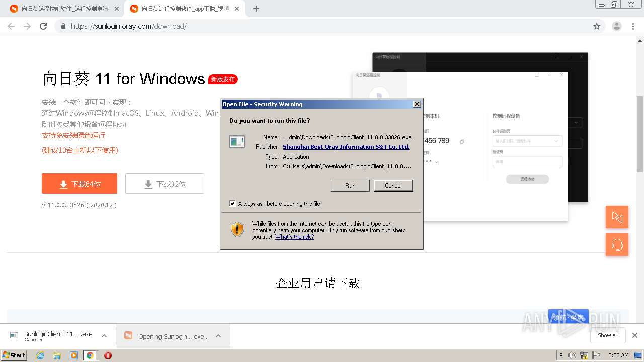
Task: Click the (建议10台主机以下使用) note
Action: 80,150
